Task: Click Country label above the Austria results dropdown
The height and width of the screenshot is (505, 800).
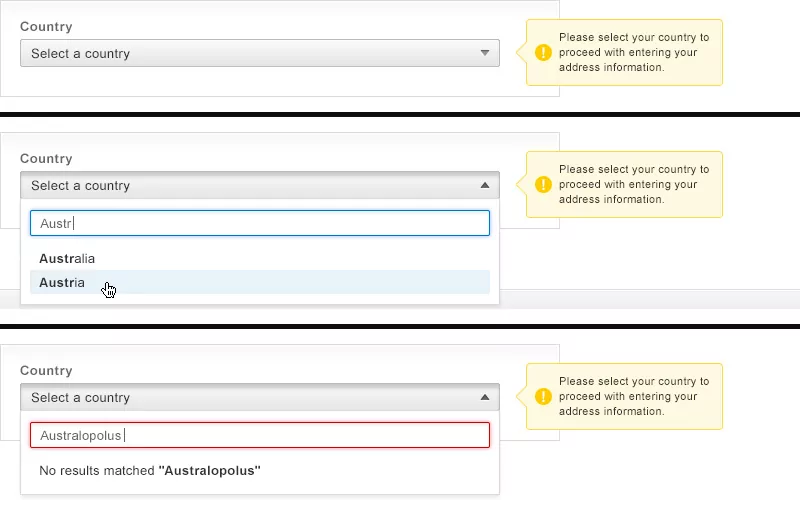Action: coord(46,159)
